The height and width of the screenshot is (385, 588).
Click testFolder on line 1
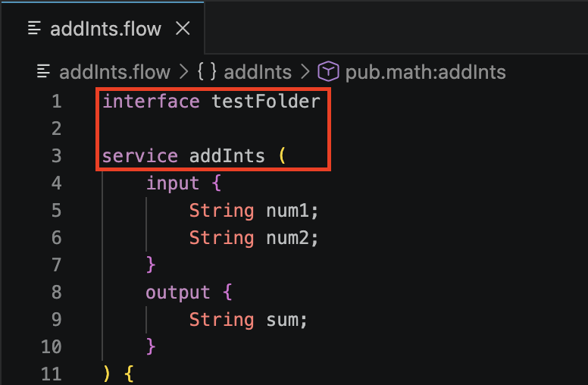[266, 102]
